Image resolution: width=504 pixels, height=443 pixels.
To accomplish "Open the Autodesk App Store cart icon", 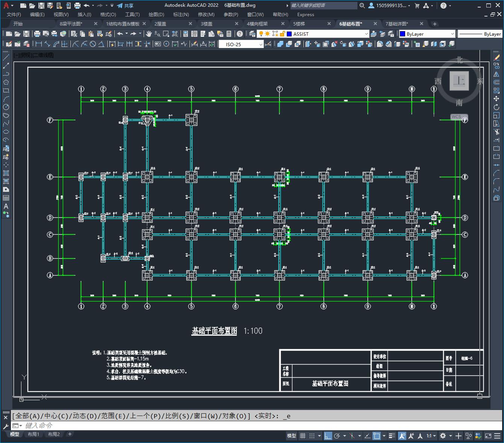I will click(417, 5).
